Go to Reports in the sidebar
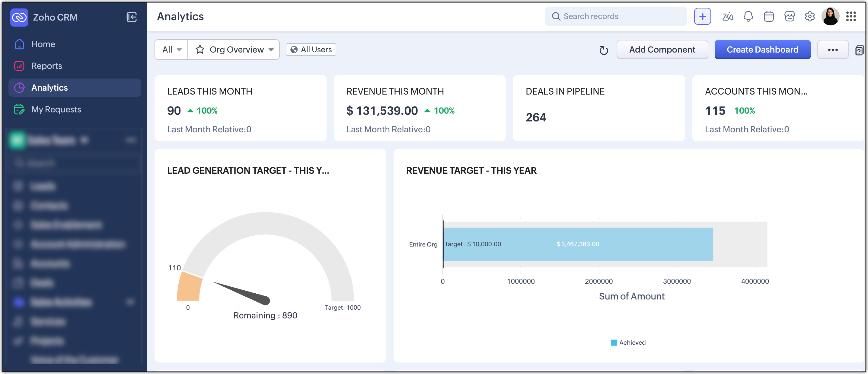The image size is (868, 374). (46, 66)
